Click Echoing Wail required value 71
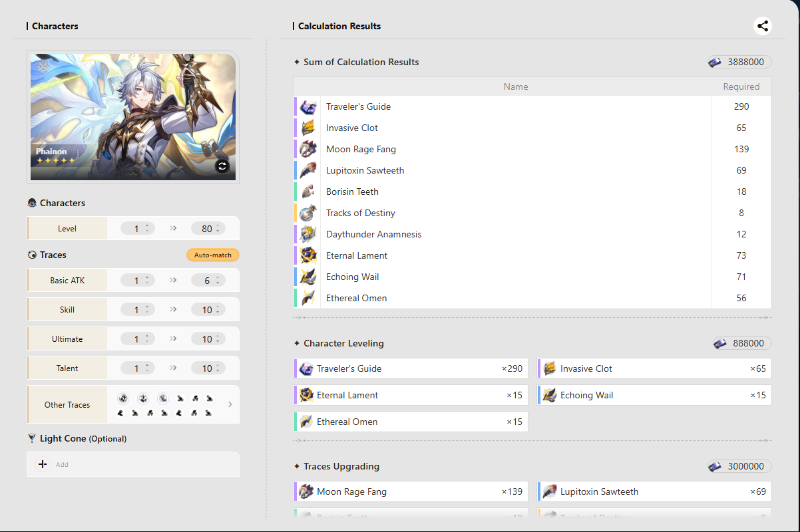 741,277
